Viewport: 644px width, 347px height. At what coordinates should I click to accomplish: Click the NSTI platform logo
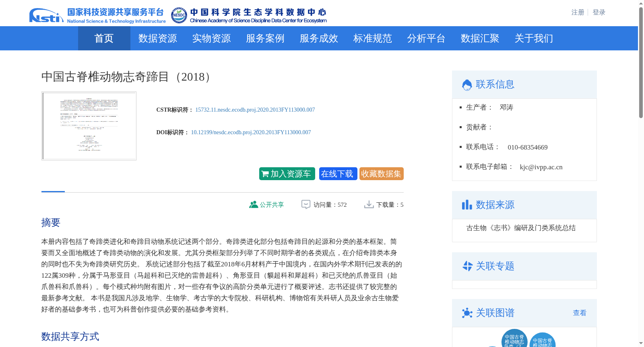(x=46, y=16)
